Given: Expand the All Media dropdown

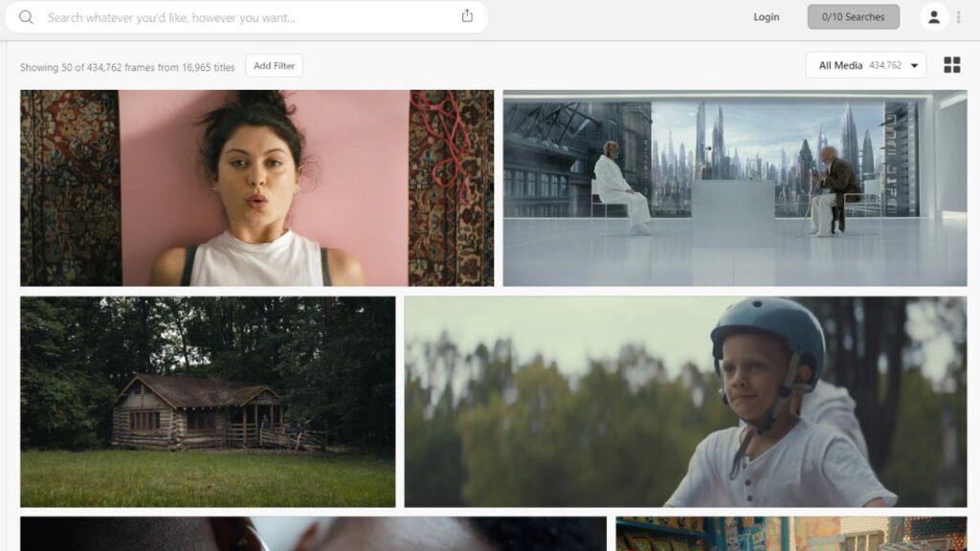Looking at the screenshot, I should 840,66.
